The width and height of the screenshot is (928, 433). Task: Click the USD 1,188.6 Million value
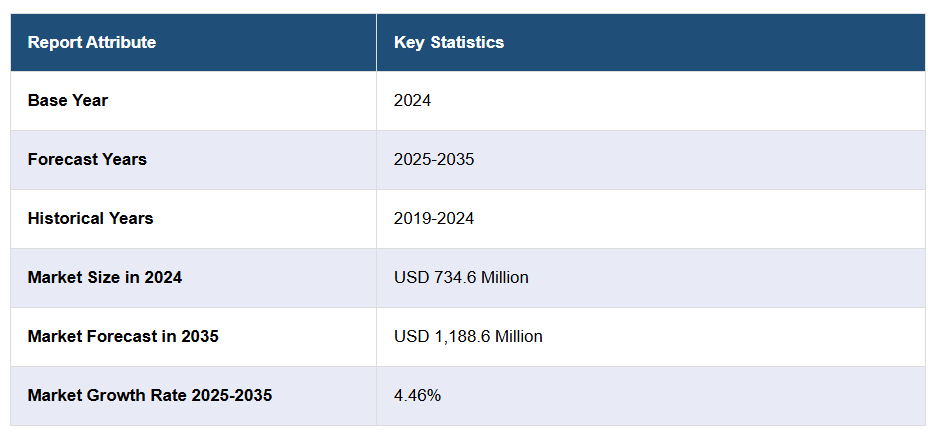[468, 336]
